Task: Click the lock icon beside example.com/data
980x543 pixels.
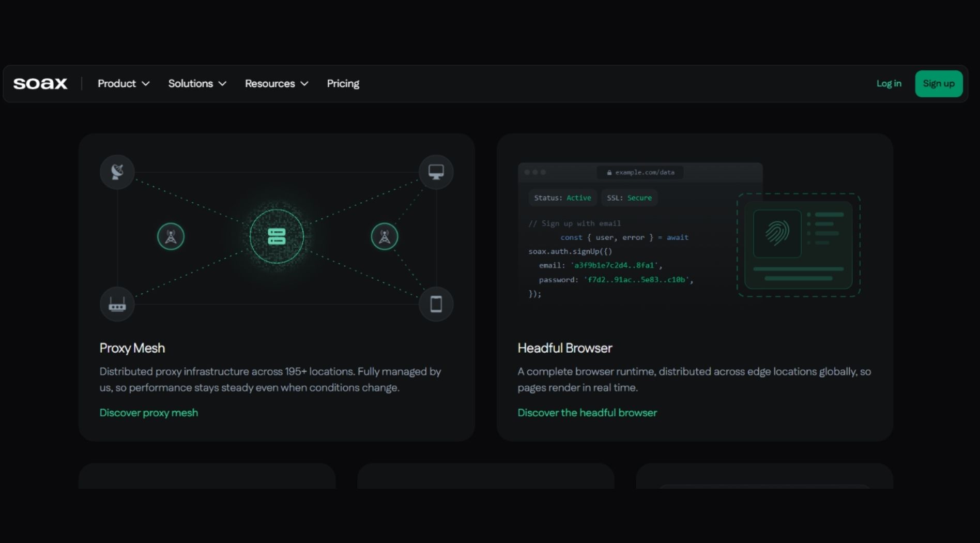Action: point(609,173)
